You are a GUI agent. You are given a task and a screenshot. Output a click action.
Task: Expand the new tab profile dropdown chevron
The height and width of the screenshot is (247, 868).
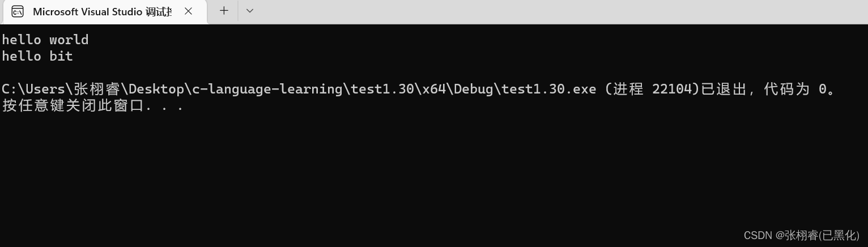tap(249, 11)
